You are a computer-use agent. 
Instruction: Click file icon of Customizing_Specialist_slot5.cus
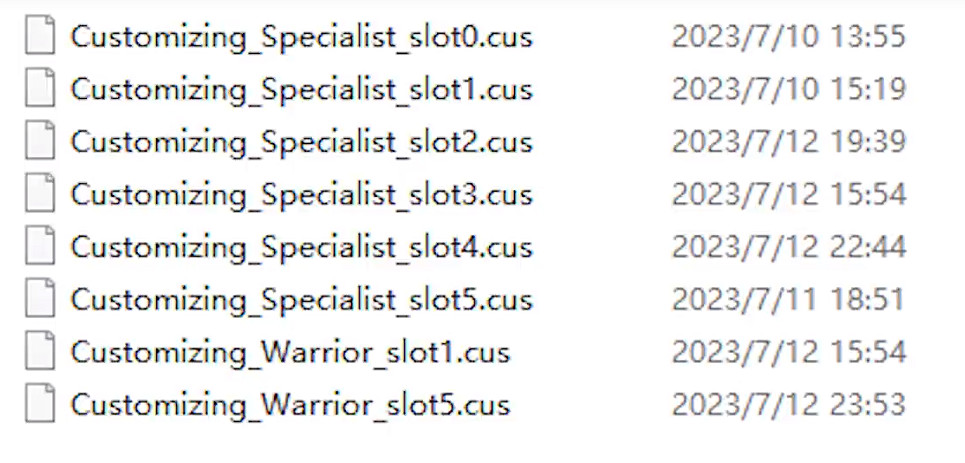click(40, 299)
